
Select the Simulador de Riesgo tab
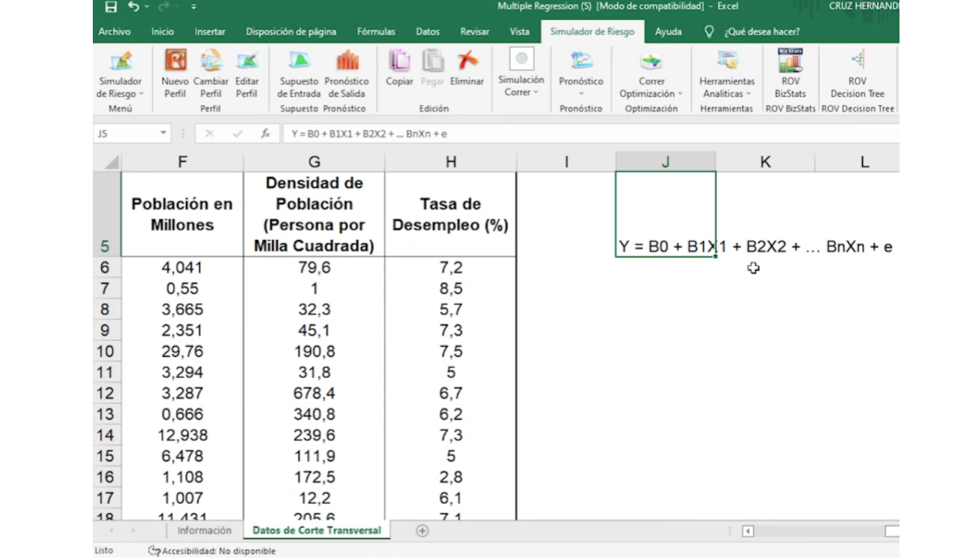pyautogui.click(x=592, y=32)
